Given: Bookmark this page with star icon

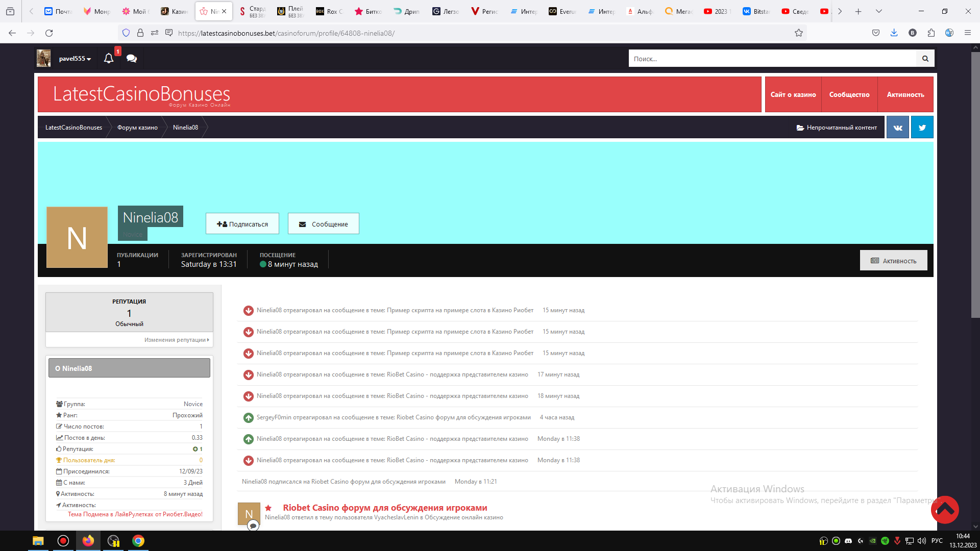Looking at the screenshot, I should pos(798,33).
